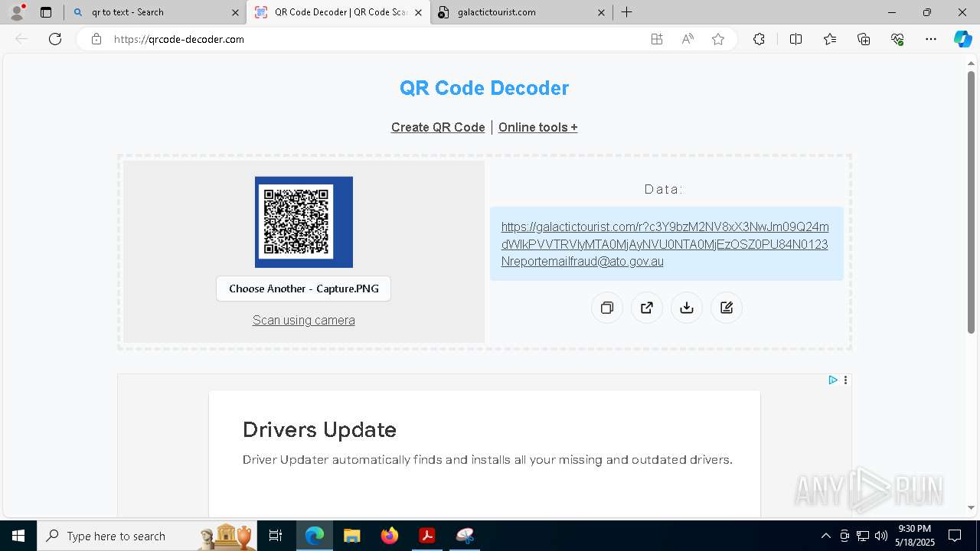Select the QR Code Decoder tab
This screenshot has height=551, width=980.
[338, 12]
